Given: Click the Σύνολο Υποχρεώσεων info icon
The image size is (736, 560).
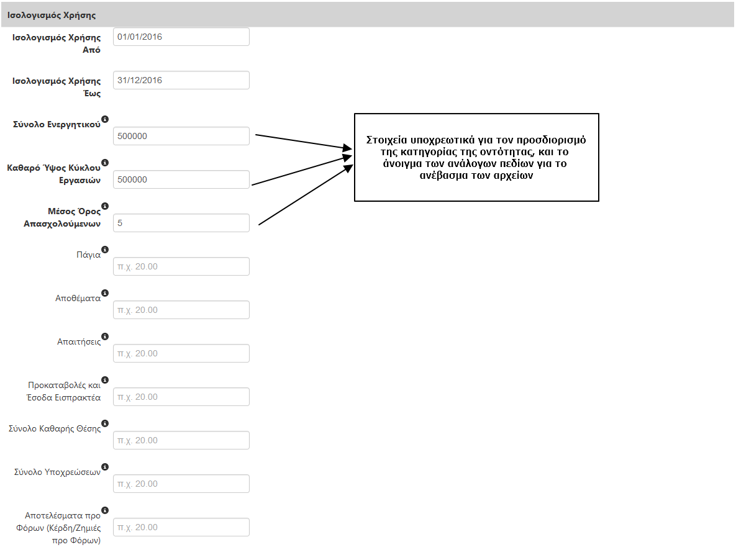Looking at the screenshot, I should [104, 466].
